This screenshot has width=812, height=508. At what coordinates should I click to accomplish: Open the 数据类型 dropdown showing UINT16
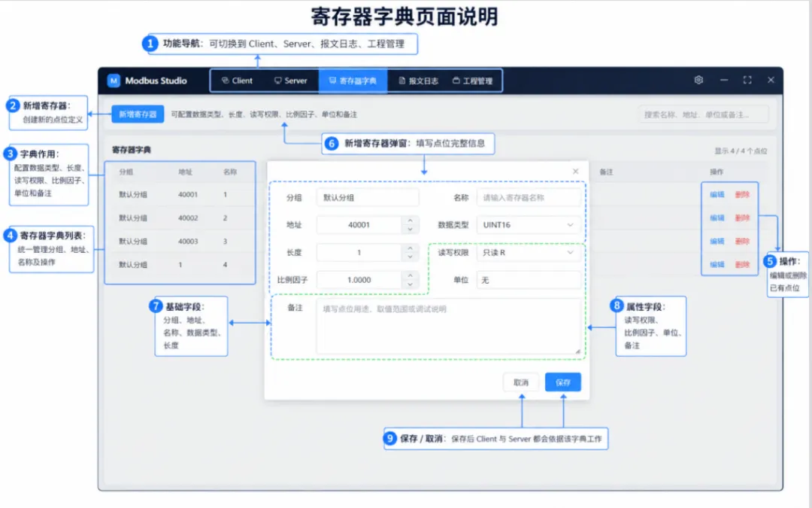pyautogui.click(x=529, y=225)
